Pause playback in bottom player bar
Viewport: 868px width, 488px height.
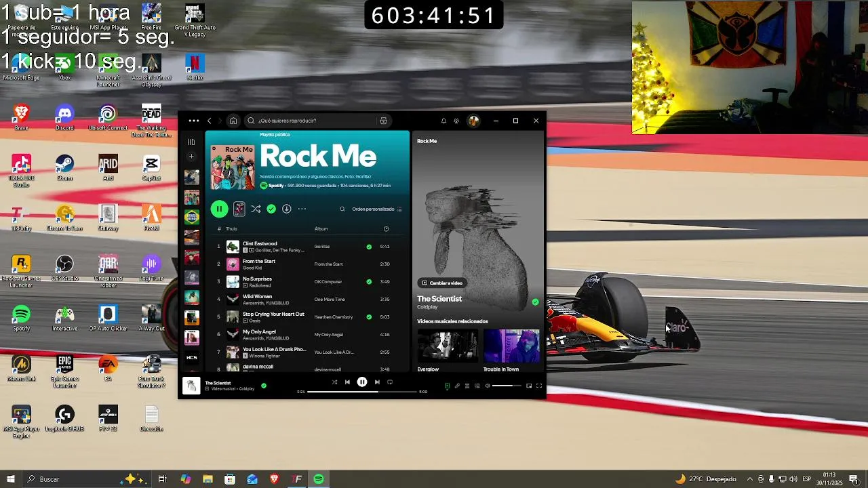tap(362, 382)
